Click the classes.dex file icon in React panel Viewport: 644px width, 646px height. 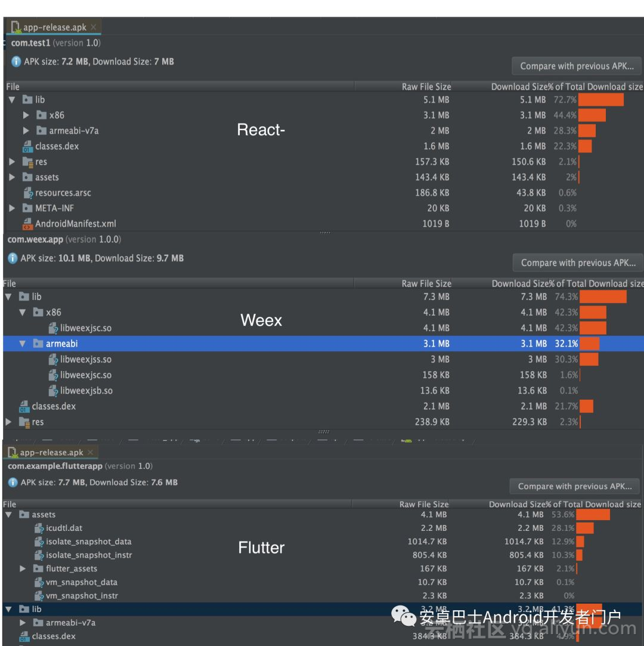pyautogui.click(x=27, y=146)
